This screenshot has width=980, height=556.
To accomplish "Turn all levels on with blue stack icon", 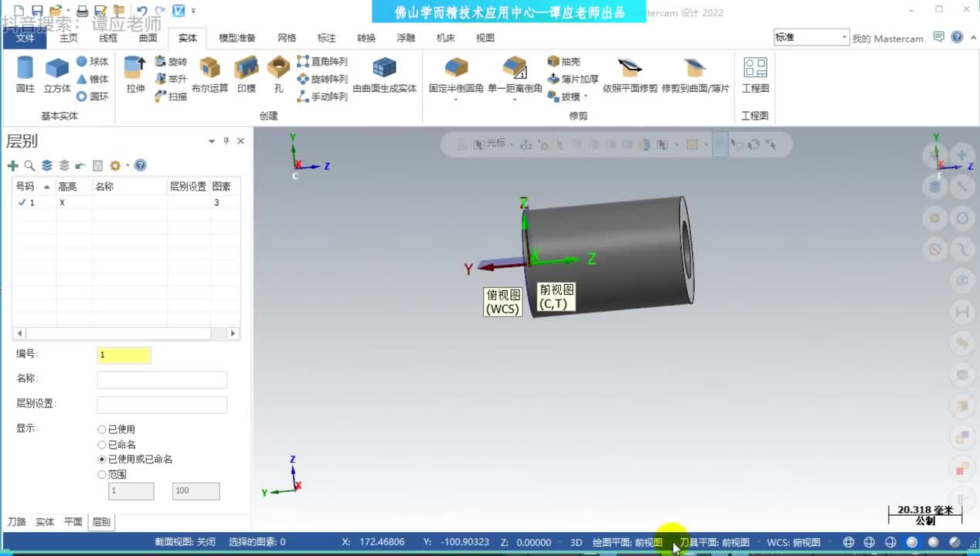I will (x=46, y=165).
